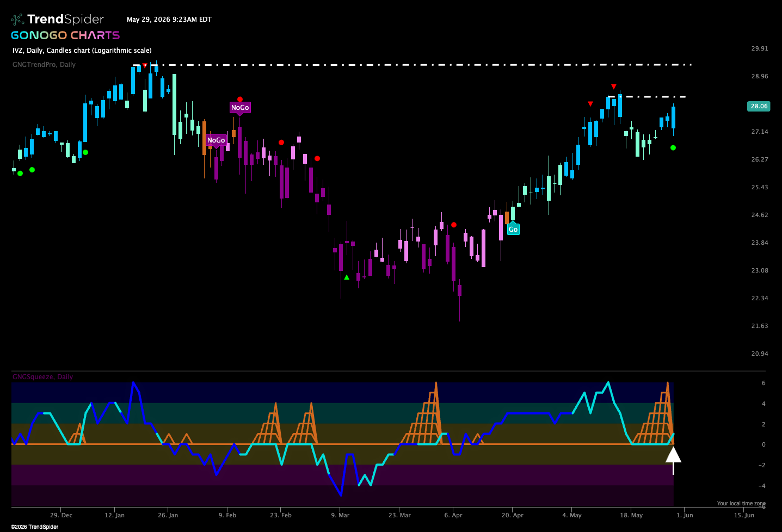Click the 12. Jan date axis label
The width and height of the screenshot is (782, 532).
[x=114, y=515]
